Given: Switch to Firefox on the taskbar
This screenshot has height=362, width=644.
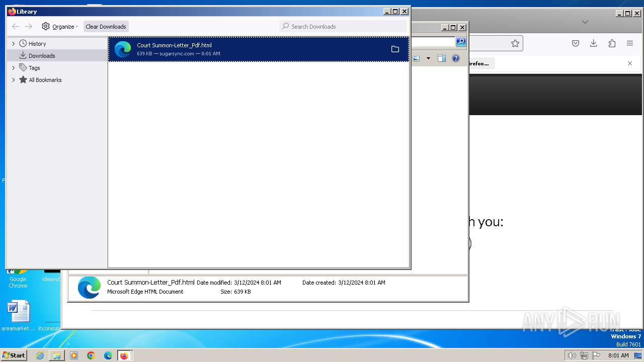Looking at the screenshot, I should pos(124,355).
